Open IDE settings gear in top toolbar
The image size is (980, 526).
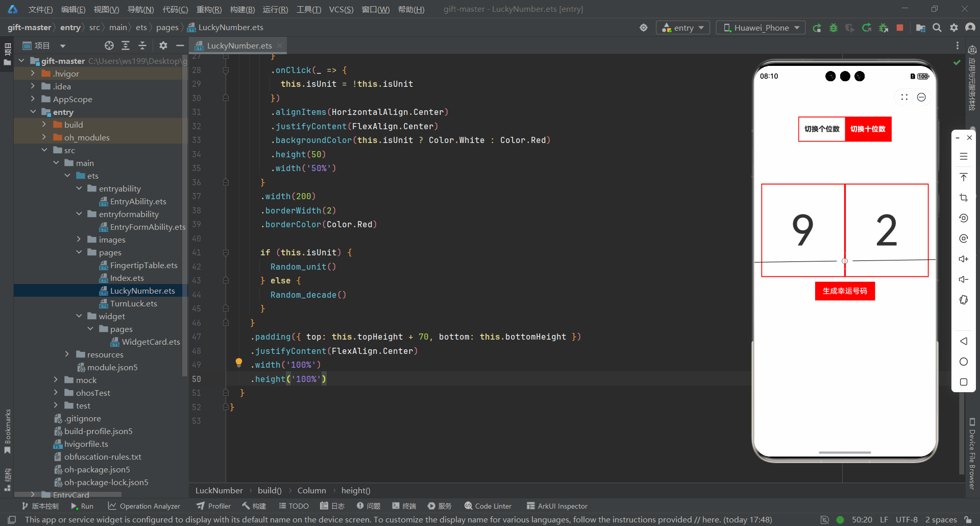tap(953, 28)
